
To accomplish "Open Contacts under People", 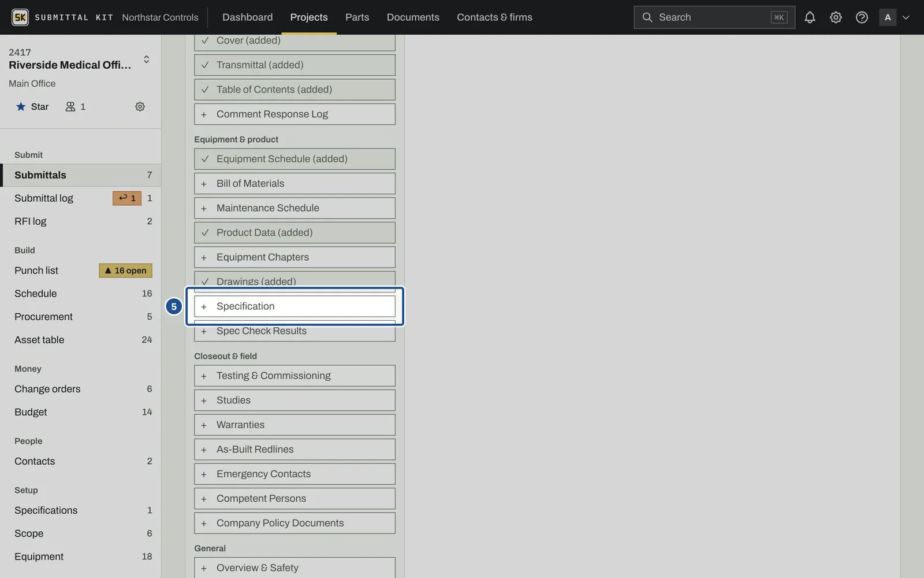I will 81,461.
